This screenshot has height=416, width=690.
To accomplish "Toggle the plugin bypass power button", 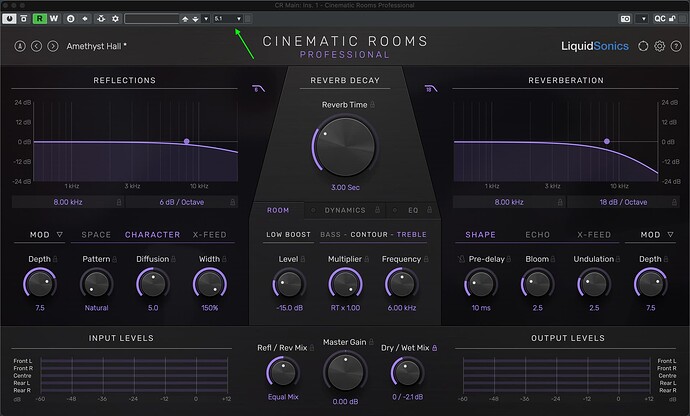I will [9, 18].
